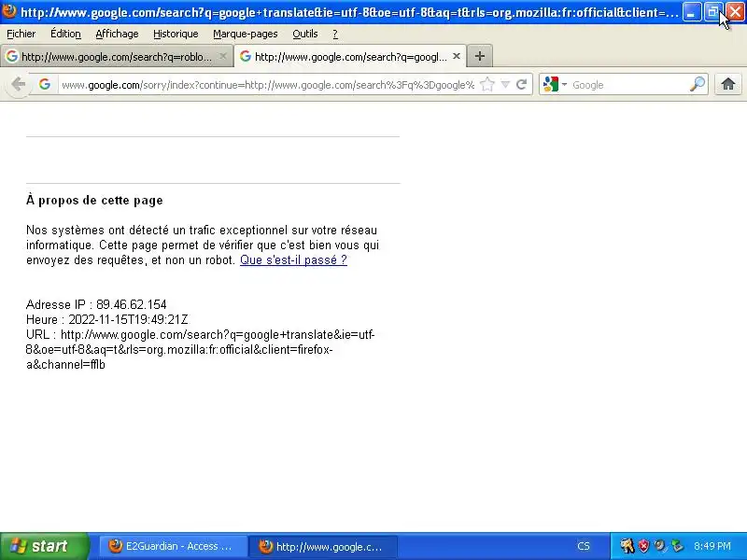Image resolution: width=747 pixels, height=560 pixels.
Task: Open the Outils menu
Action: (305, 34)
